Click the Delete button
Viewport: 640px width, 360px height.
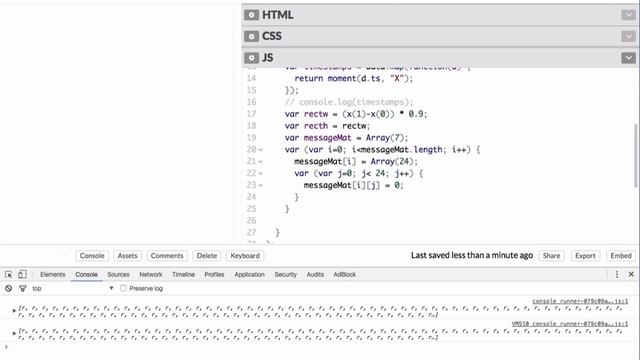[207, 256]
